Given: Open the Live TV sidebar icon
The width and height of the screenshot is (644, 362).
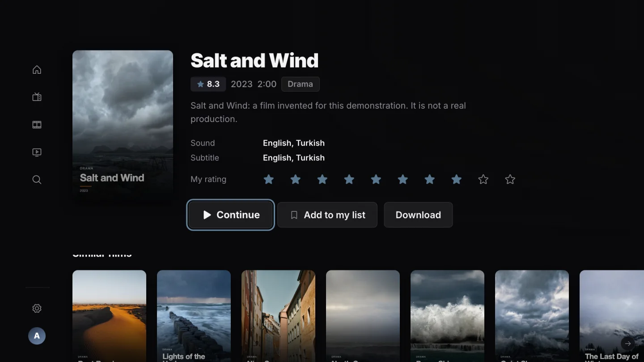Looking at the screenshot, I should (x=37, y=97).
